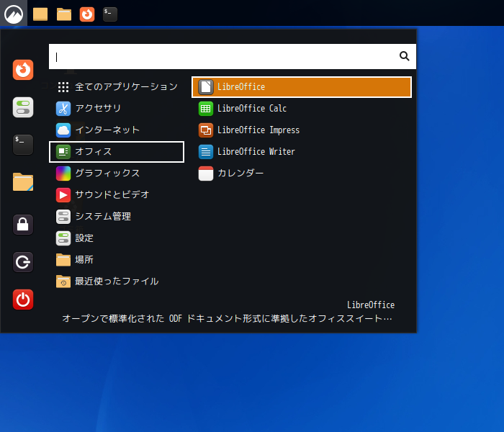
Task: Click the LibreOffice start center icon
Action: pos(206,87)
